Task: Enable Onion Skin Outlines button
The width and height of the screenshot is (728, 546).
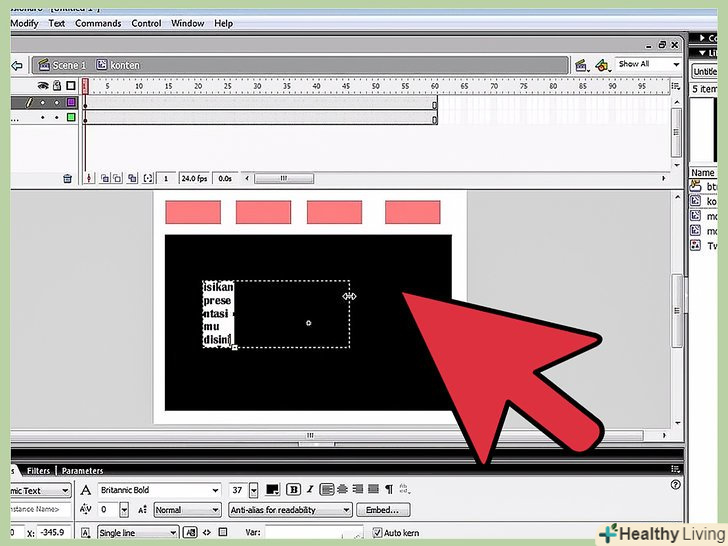Action: pyautogui.click(x=117, y=178)
